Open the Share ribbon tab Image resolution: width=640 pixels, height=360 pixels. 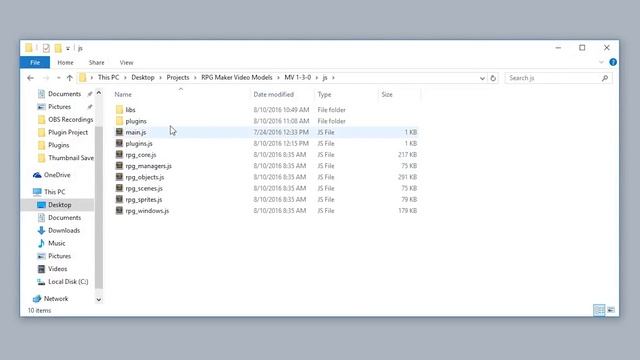(x=96, y=62)
